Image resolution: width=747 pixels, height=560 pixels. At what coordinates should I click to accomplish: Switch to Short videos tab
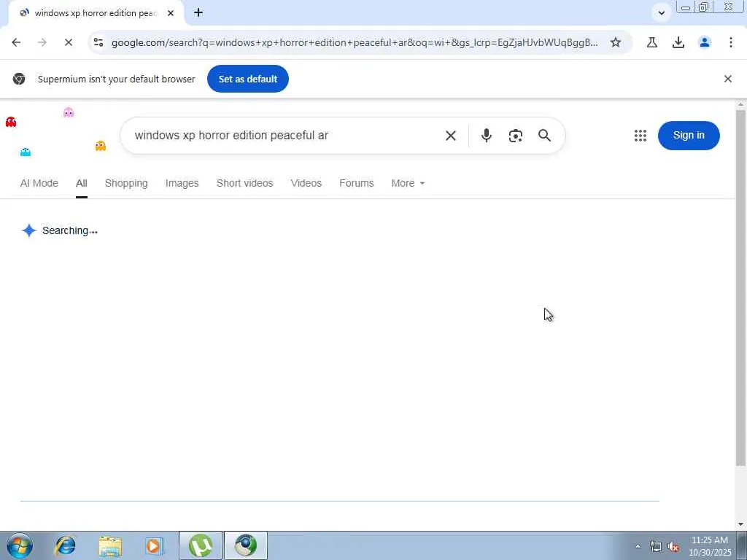245,183
